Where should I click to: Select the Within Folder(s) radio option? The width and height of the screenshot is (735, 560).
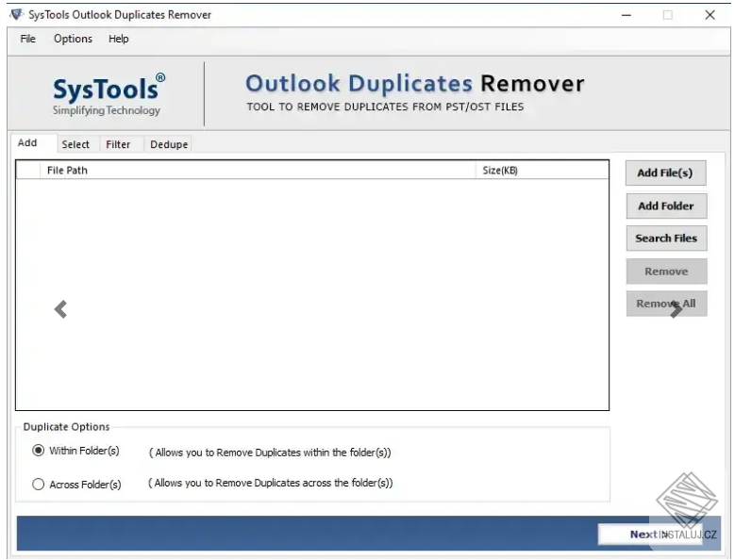(39, 451)
